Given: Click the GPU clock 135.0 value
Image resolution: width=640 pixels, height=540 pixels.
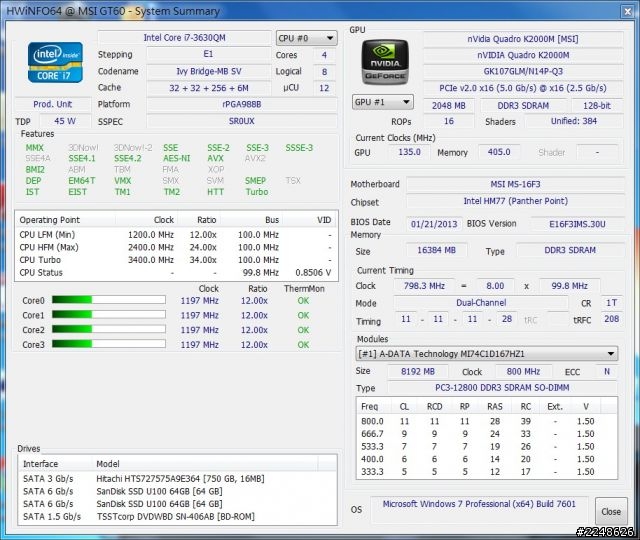Looking at the screenshot, I should (x=409, y=152).
